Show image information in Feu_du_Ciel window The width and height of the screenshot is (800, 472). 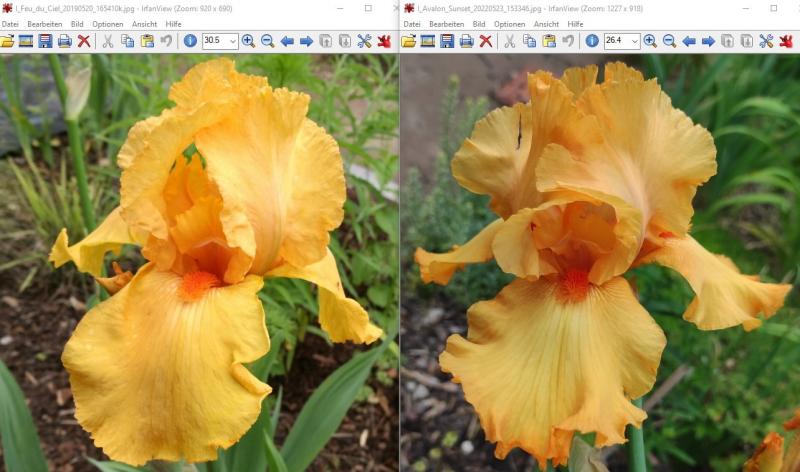(x=189, y=41)
